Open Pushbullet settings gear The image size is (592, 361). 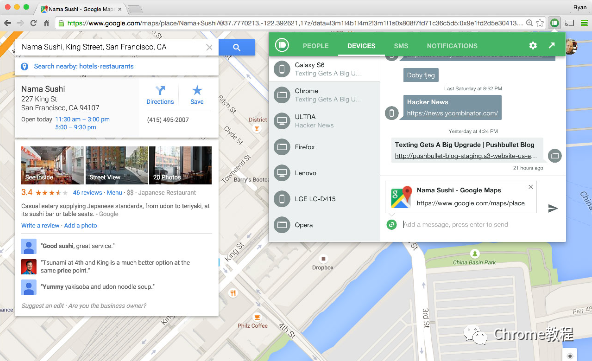coord(533,45)
